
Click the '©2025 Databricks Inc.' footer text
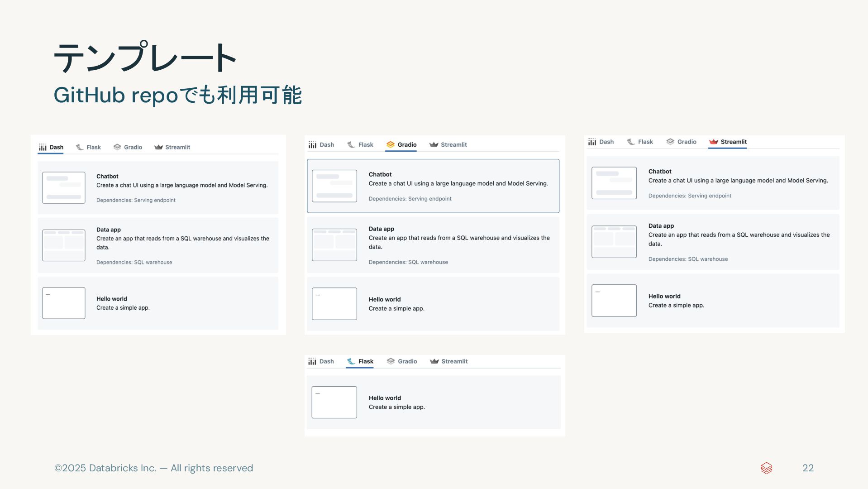coord(105,468)
